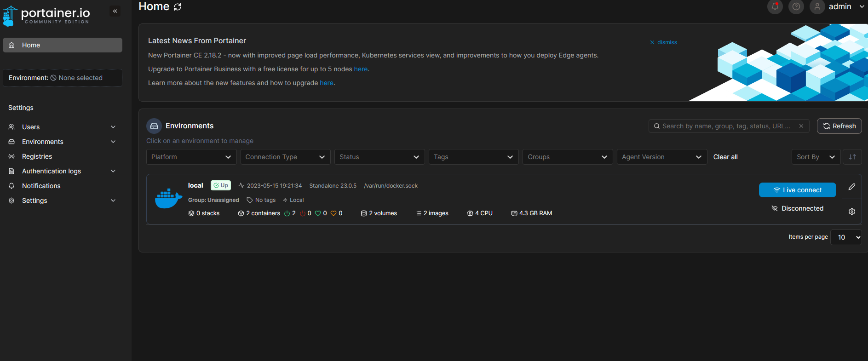Reload Home page using refresh icon
The image size is (868, 361).
click(178, 7)
